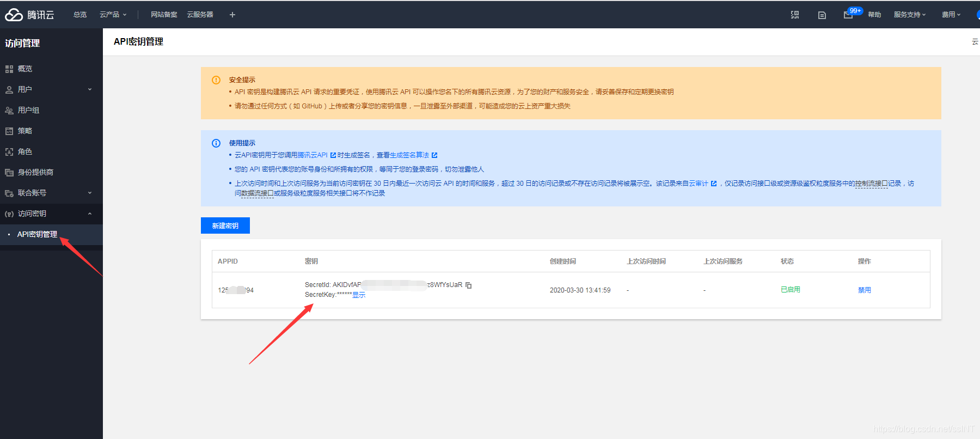Open 用户组 in the sidebar
Image resolution: width=980 pixels, height=439 pixels.
(x=51, y=110)
